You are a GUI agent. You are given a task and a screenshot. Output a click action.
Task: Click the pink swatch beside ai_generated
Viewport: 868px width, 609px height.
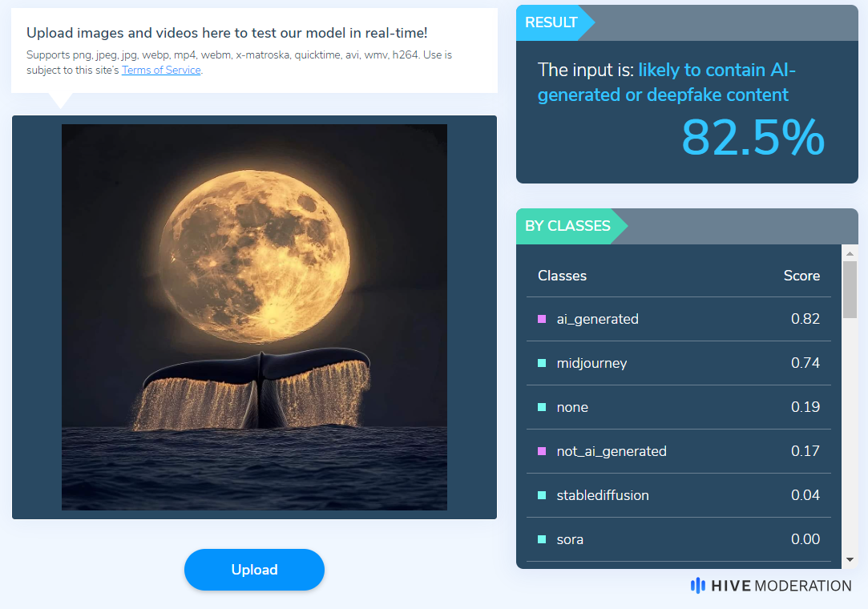click(542, 319)
